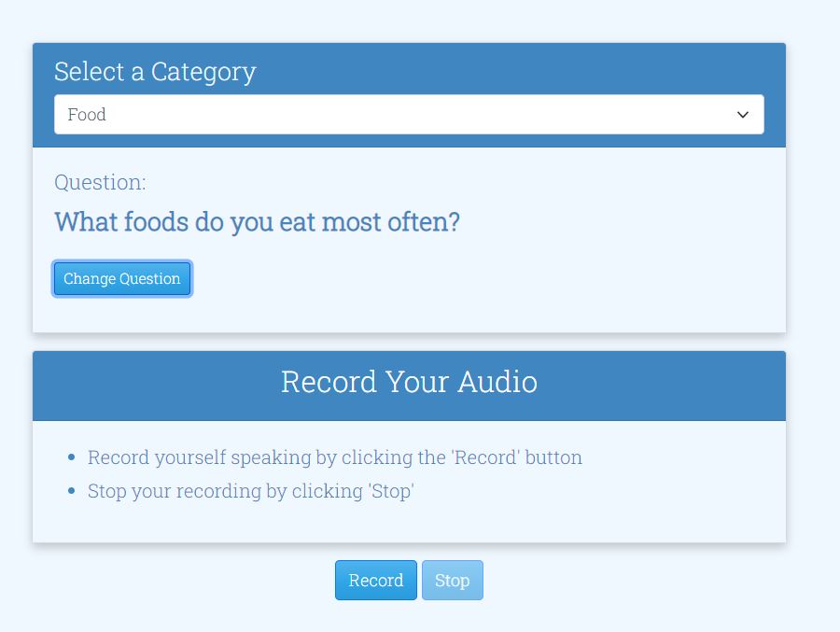Click the 'Question:' label

coord(100,182)
